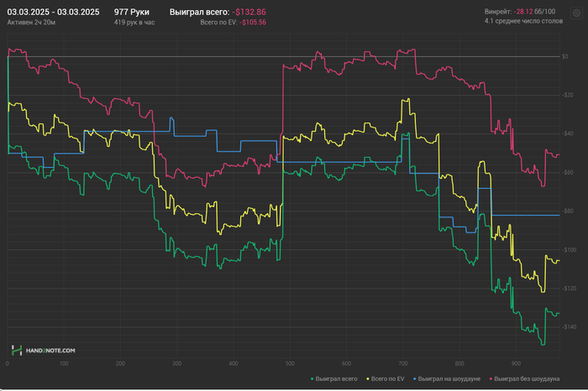Toggle the pink 'Выиграл без шоудауна' legend entry
588x391 pixels.
[524, 378]
